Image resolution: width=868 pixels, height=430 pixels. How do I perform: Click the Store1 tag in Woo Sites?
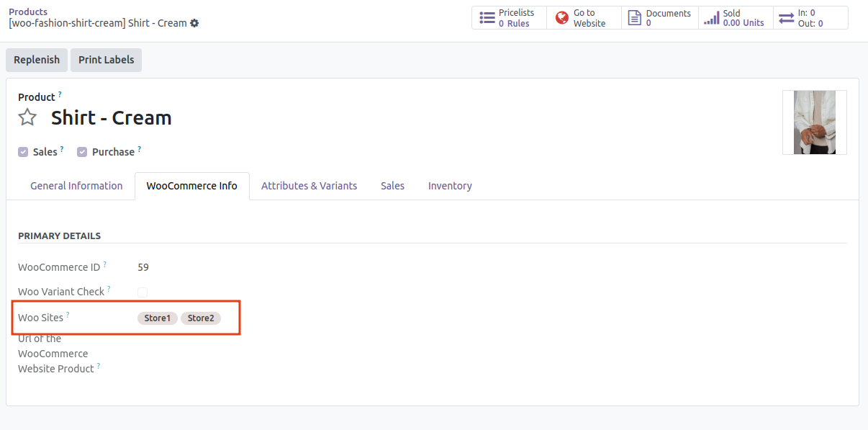pyautogui.click(x=157, y=318)
